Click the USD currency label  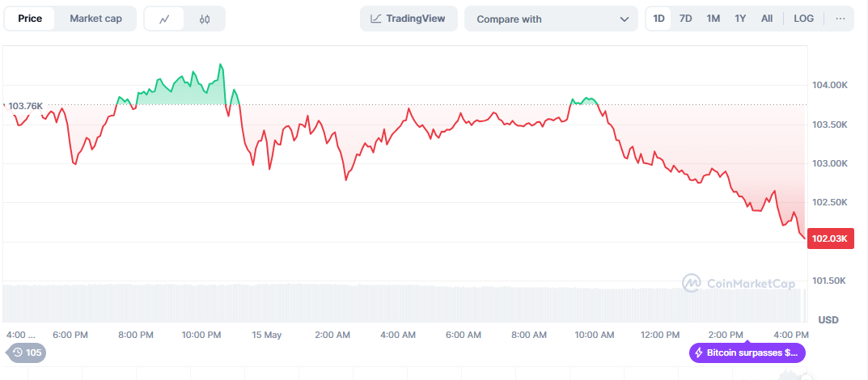tap(828, 319)
